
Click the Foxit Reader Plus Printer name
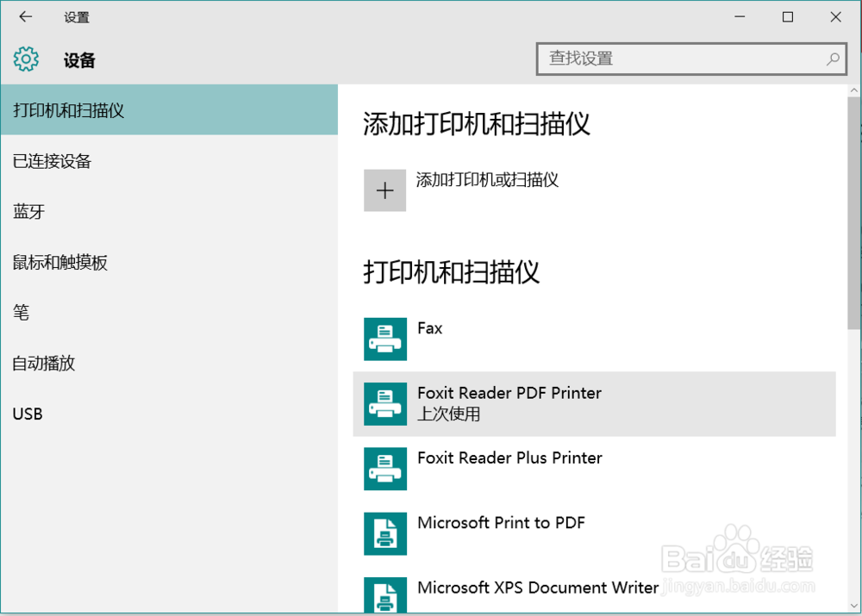click(x=509, y=457)
